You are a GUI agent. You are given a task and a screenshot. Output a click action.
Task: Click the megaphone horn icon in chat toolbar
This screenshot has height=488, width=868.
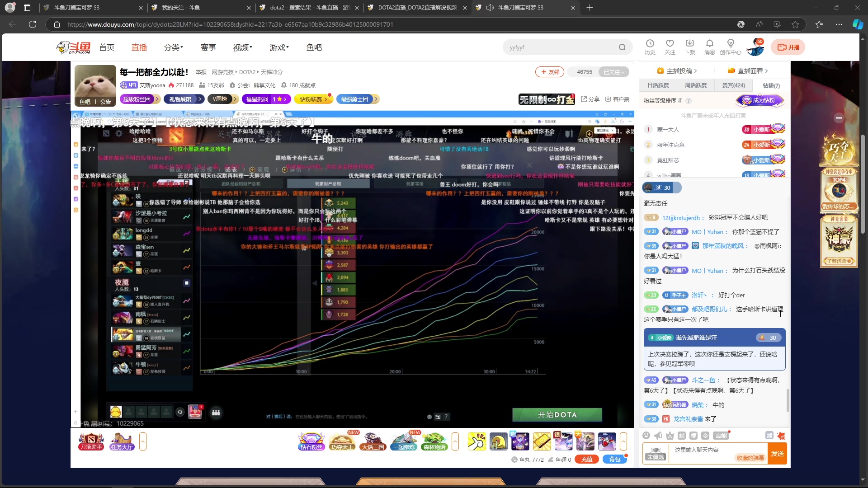(x=658, y=436)
